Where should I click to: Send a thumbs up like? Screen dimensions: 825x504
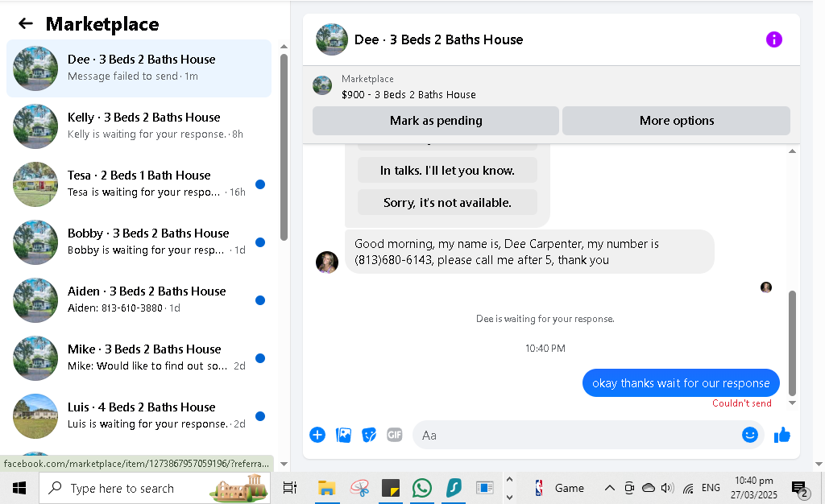pyautogui.click(x=781, y=435)
